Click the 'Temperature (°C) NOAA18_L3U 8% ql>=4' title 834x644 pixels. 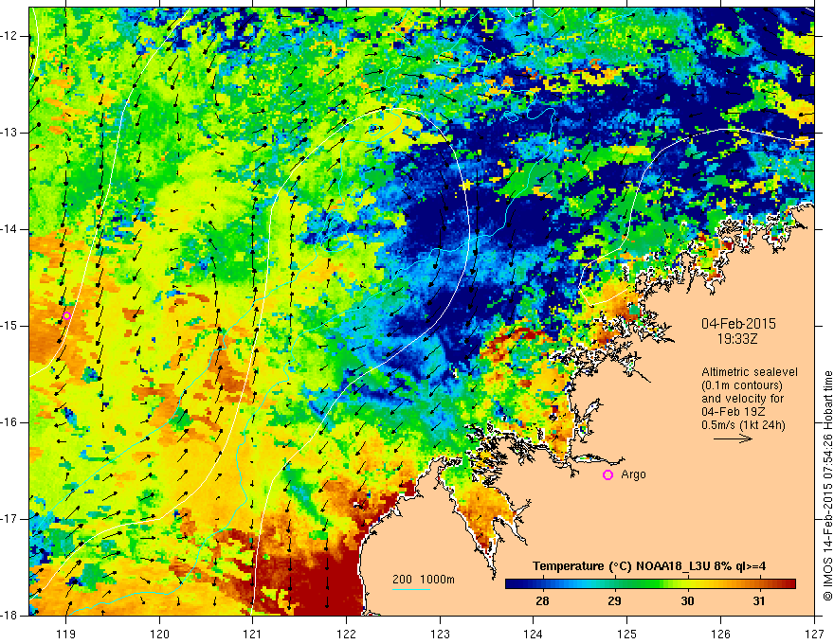point(649,566)
